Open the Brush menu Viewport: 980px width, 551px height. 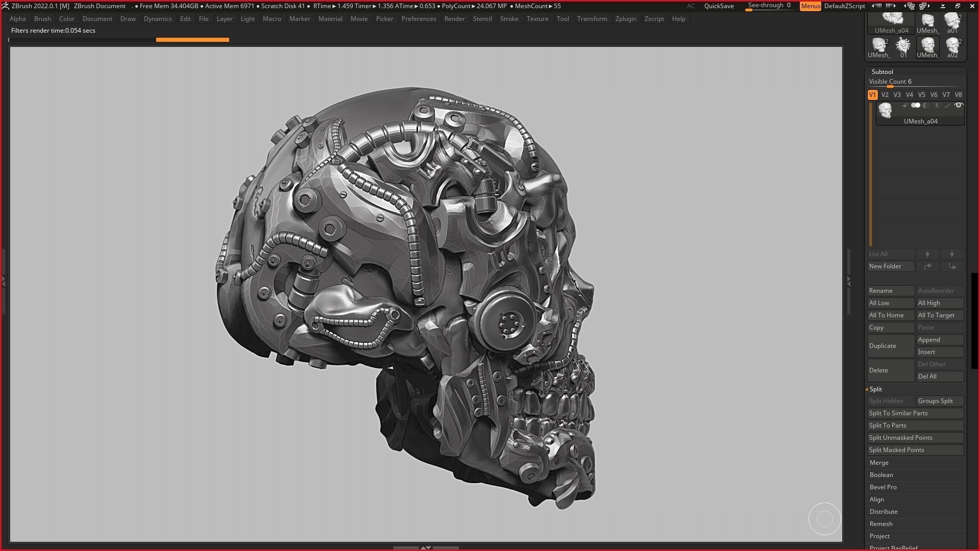click(42, 19)
